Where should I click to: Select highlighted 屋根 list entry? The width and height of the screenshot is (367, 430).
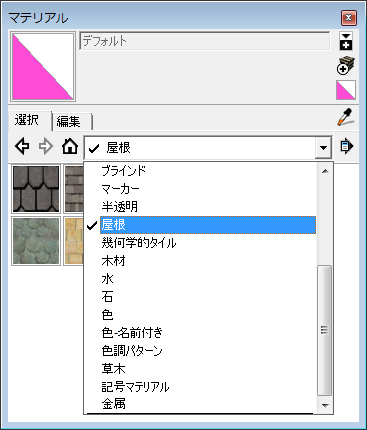pyautogui.click(x=208, y=225)
